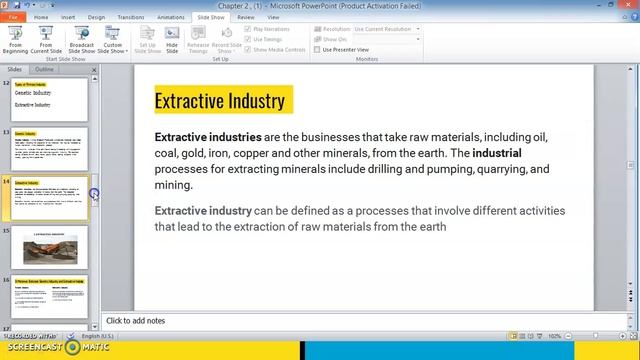Select slide 15 thumbnail with image

[49, 247]
